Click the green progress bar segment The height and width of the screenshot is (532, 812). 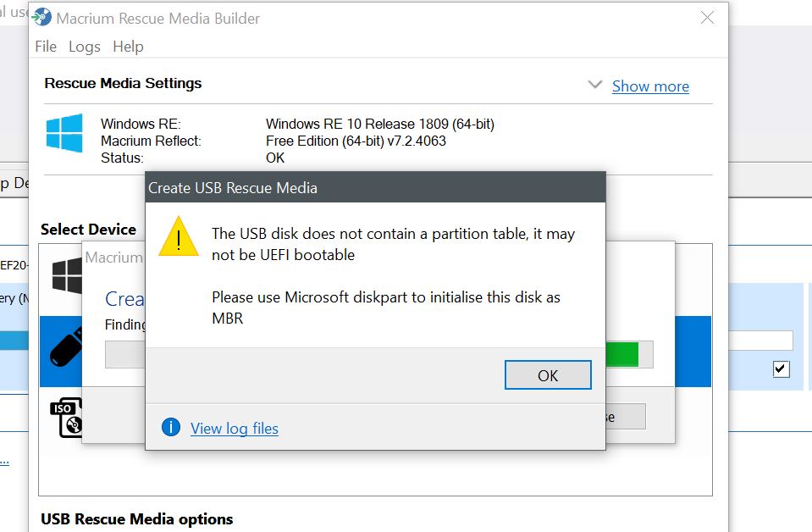click(621, 354)
